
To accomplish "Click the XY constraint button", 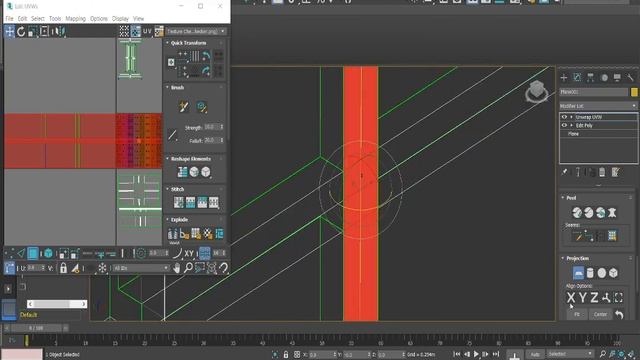I will point(189,253).
